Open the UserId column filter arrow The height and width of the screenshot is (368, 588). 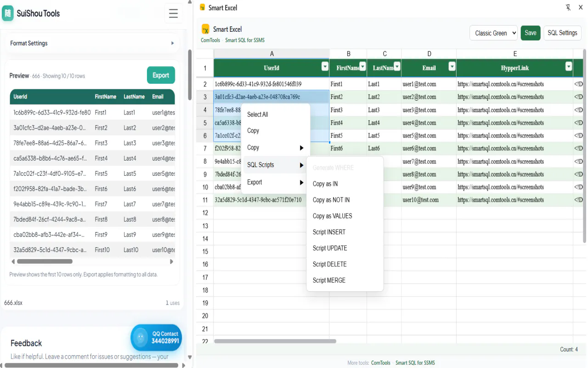coord(325,67)
